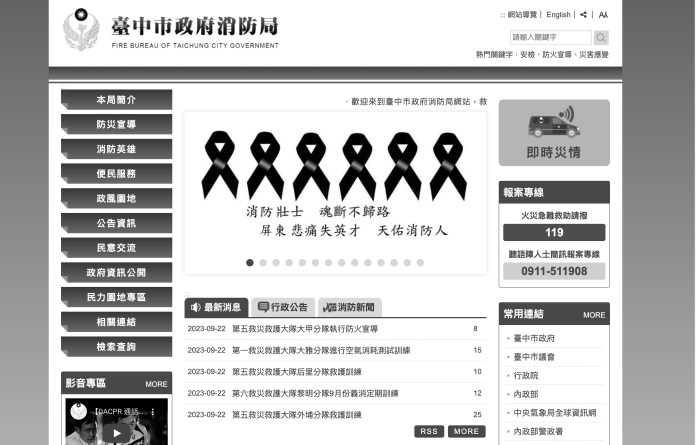Image resolution: width=696 pixels, height=445 pixels.
Task: Open 即時災情 emergency vehicle banner
Action: [x=554, y=133]
